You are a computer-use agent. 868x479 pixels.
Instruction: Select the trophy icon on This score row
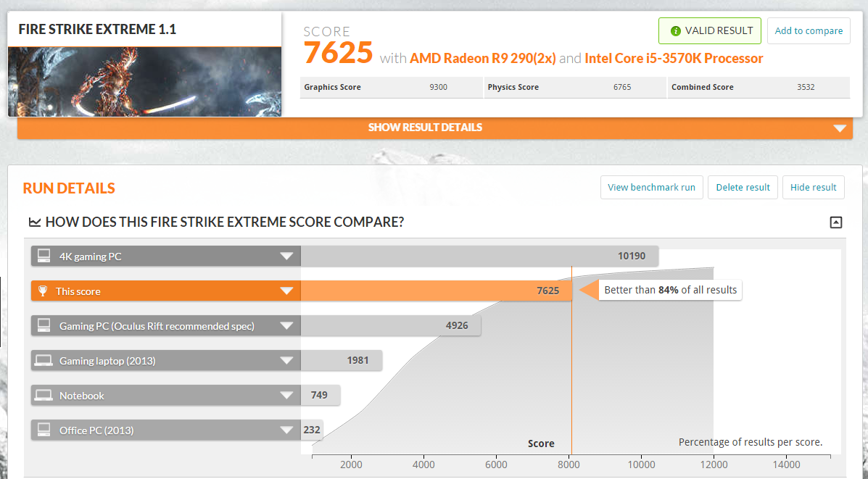tap(42, 290)
